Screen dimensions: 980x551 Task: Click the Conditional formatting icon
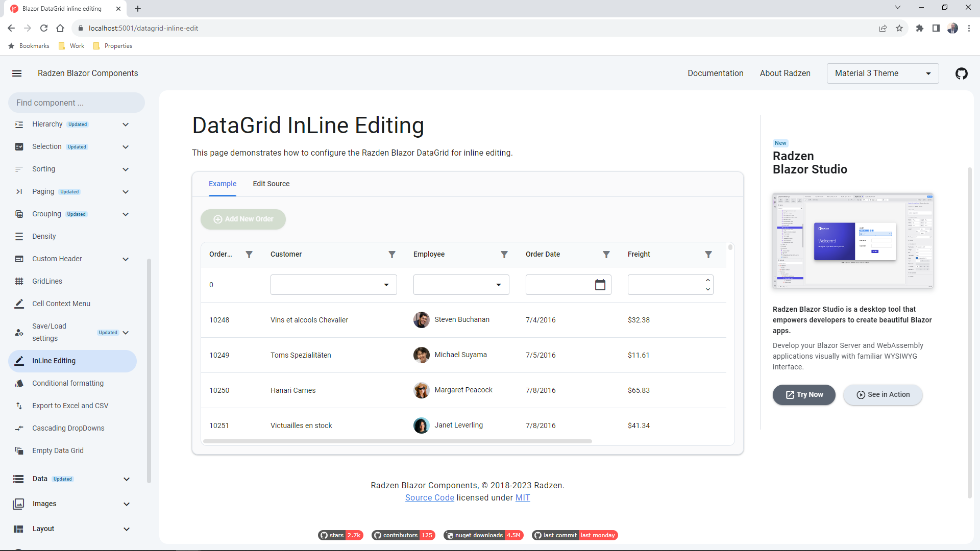19,384
